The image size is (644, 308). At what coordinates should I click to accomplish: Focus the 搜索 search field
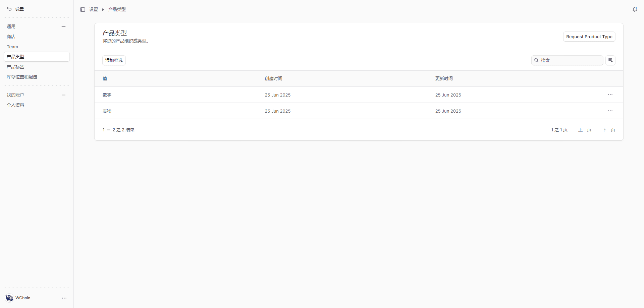(x=570, y=60)
